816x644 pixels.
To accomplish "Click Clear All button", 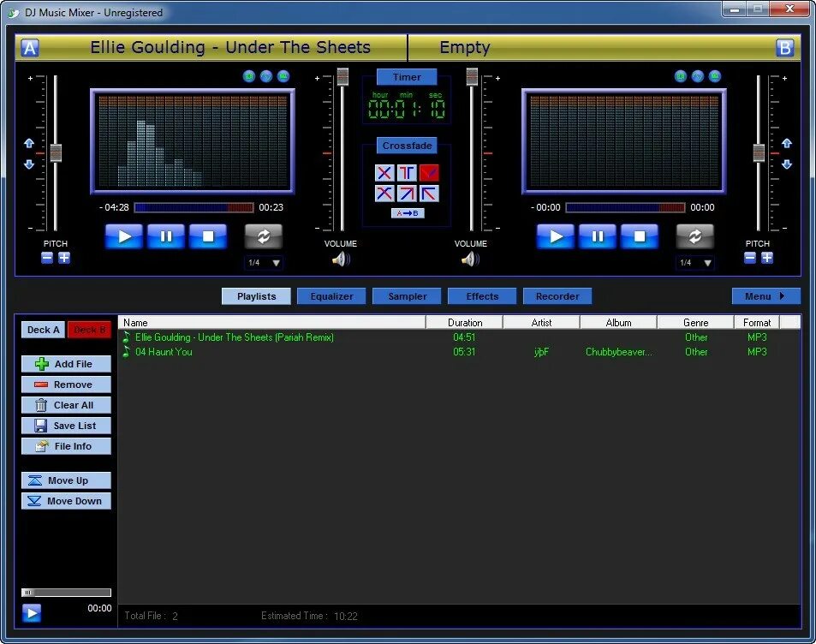I will tap(66, 405).
